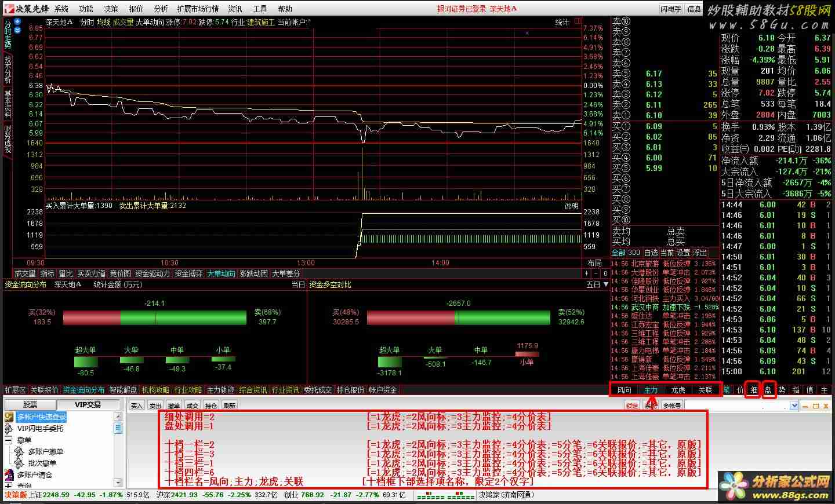Select the 买卖力道 indicator tab
This screenshot has height=504, width=835.
92,273
